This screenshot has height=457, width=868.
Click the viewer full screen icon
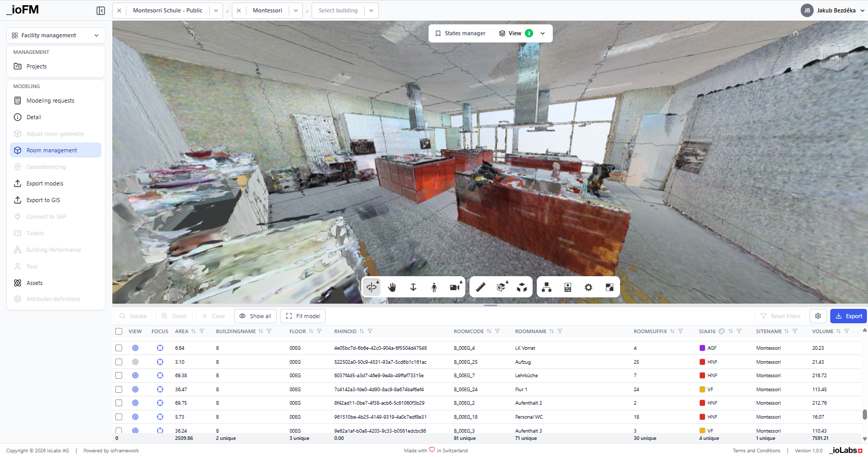pyautogui.click(x=609, y=287)
